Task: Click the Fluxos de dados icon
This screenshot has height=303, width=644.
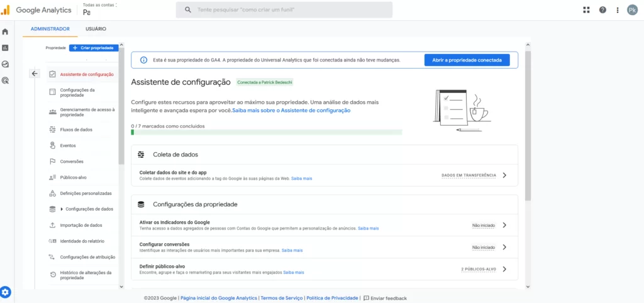Action: [x=52, y=129]
